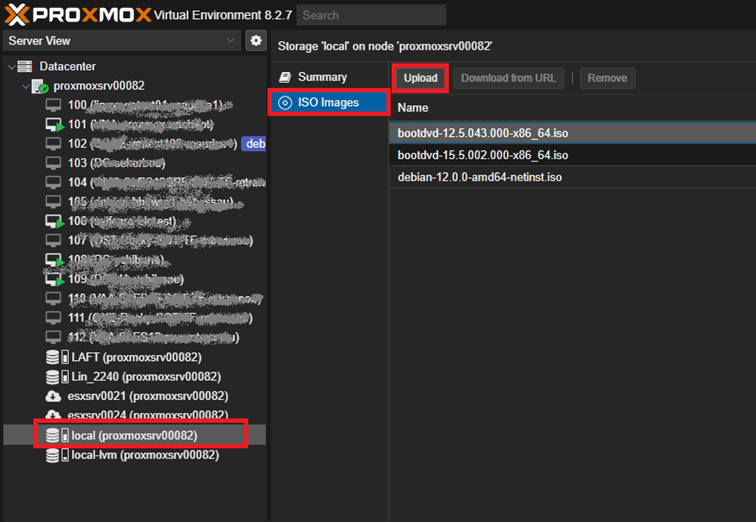The height and width of the screenshot is (523, 756).
Task: Click the proxmoxsrv00082 node icon
Action: coord(40,86)
